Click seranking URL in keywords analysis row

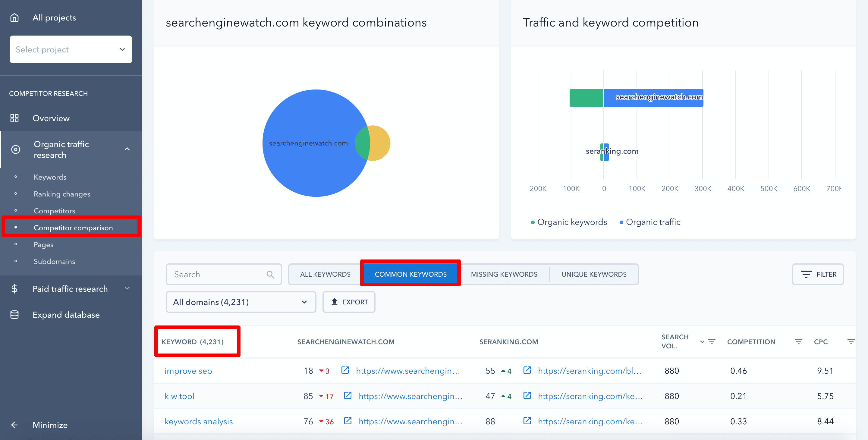(x=590, y=422)
